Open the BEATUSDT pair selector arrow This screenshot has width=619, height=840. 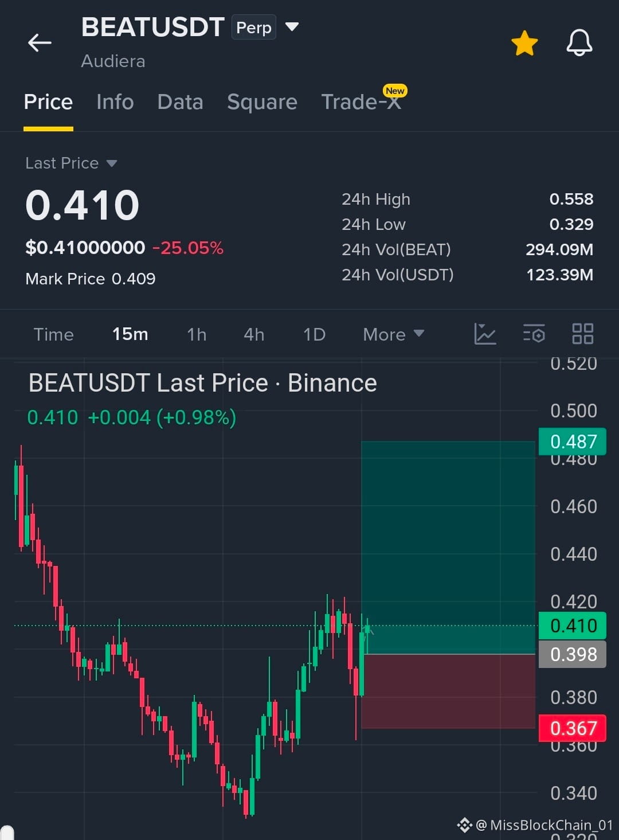(292, 26)
